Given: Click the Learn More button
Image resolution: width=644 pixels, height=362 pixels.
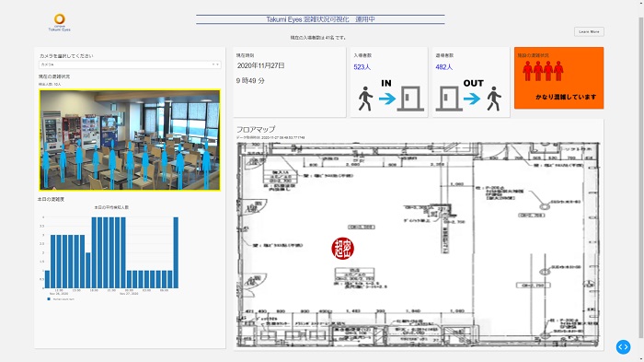Looking at the screenshot, I should pos(589,31).
